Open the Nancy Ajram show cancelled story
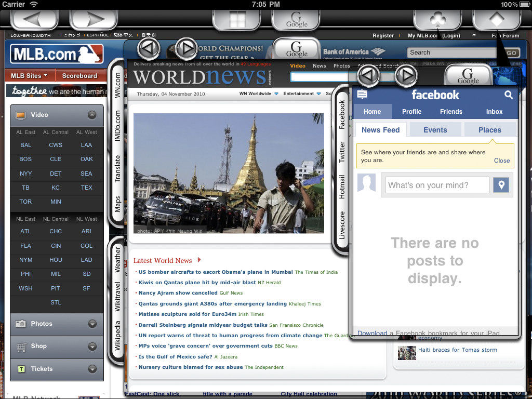This screenshot has width=532, height=399. tap(178, 293)
